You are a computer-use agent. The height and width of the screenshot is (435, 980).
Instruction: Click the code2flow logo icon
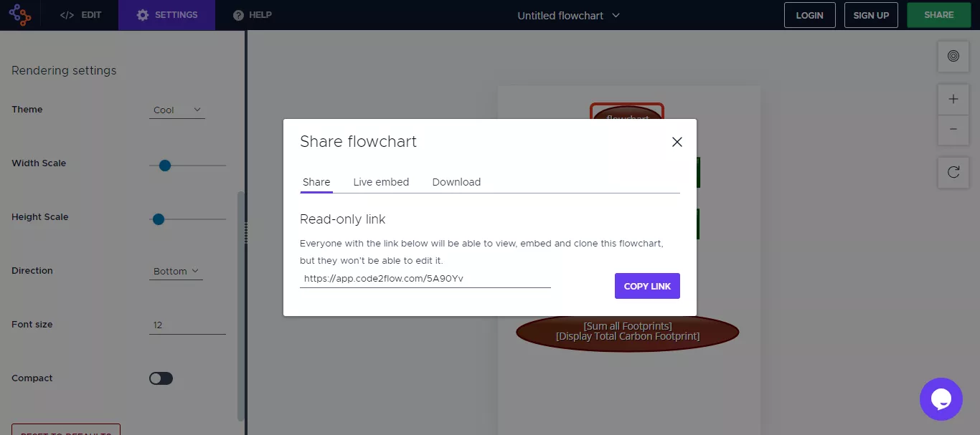coord(20,15)
